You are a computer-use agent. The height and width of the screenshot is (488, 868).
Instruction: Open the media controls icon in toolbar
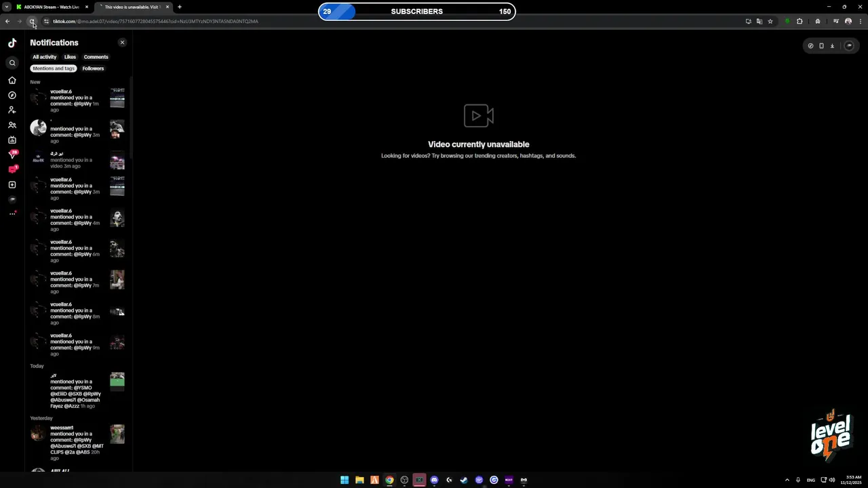[x=836, y=21]
